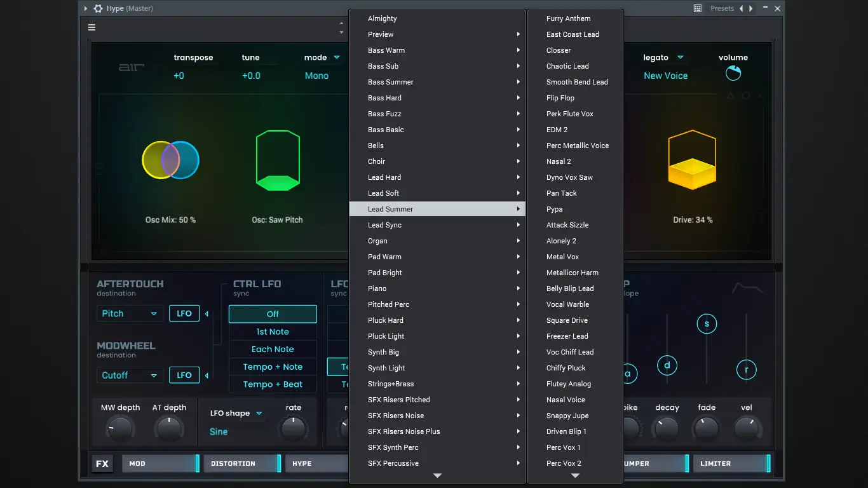Viewport: 868px width, 488px height.
Task: Select the Each Note sync option
Action: [273, 349]
